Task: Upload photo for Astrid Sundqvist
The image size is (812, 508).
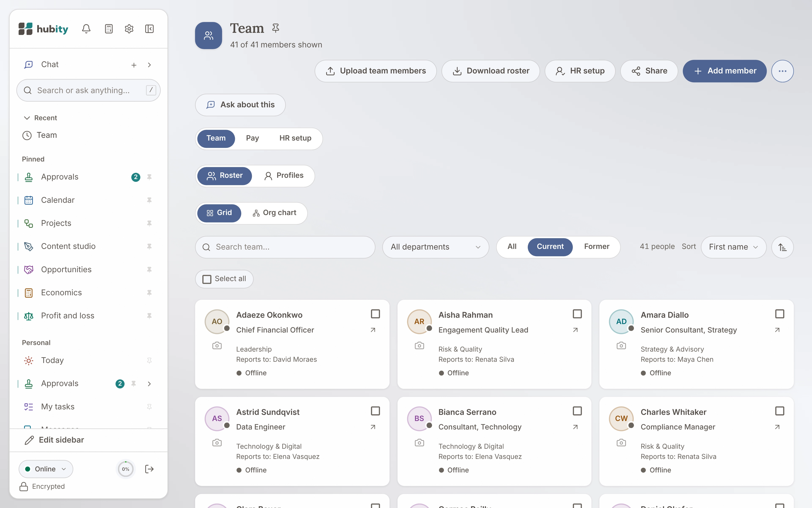Action: coord(217,442)
